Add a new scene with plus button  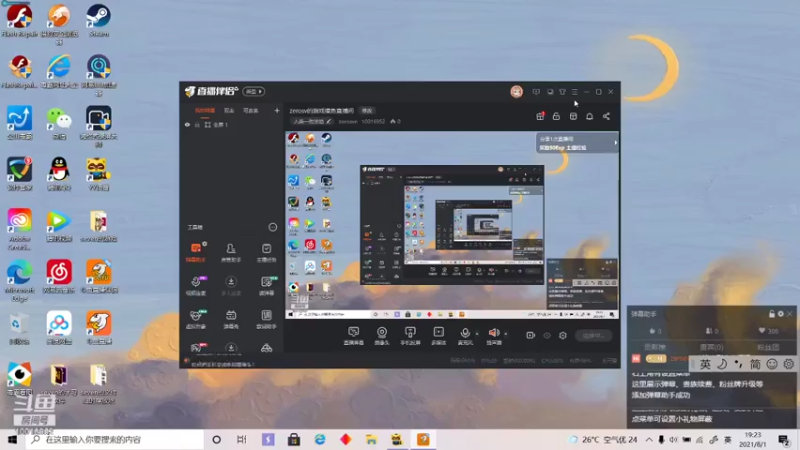click(277, 110)
